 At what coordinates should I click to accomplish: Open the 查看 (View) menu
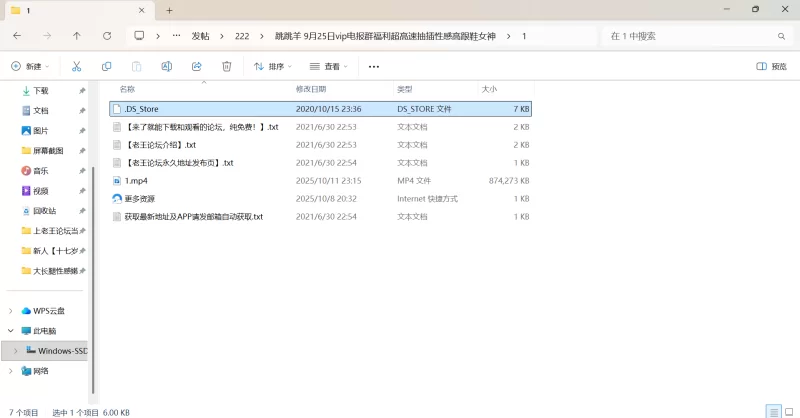click(329, 66)
